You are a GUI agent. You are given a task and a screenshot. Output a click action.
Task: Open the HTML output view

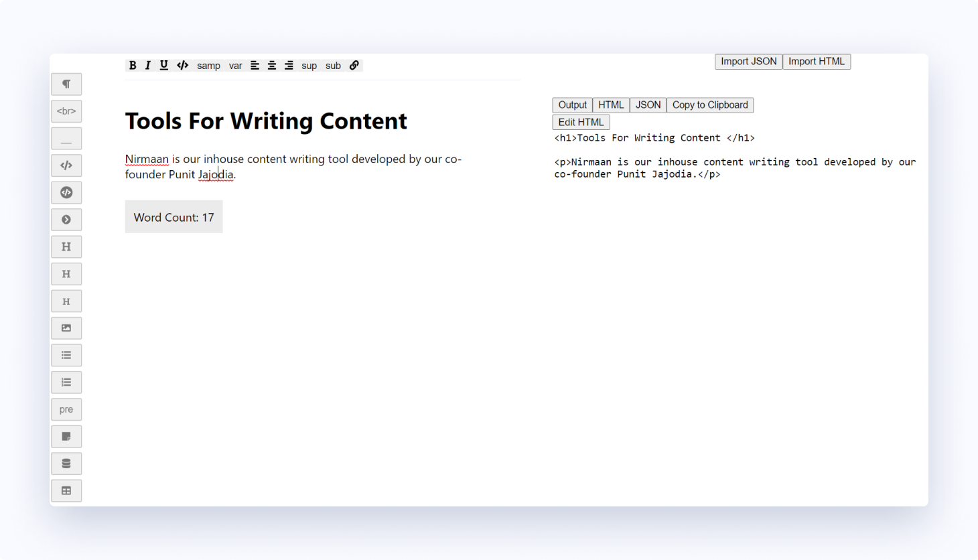(x=610, y=104)
